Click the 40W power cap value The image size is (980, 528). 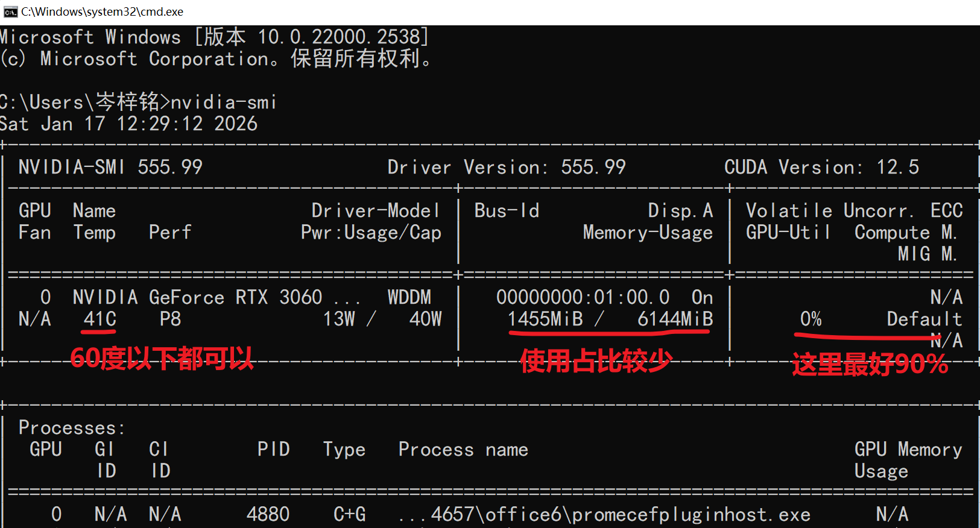point(425,319)
